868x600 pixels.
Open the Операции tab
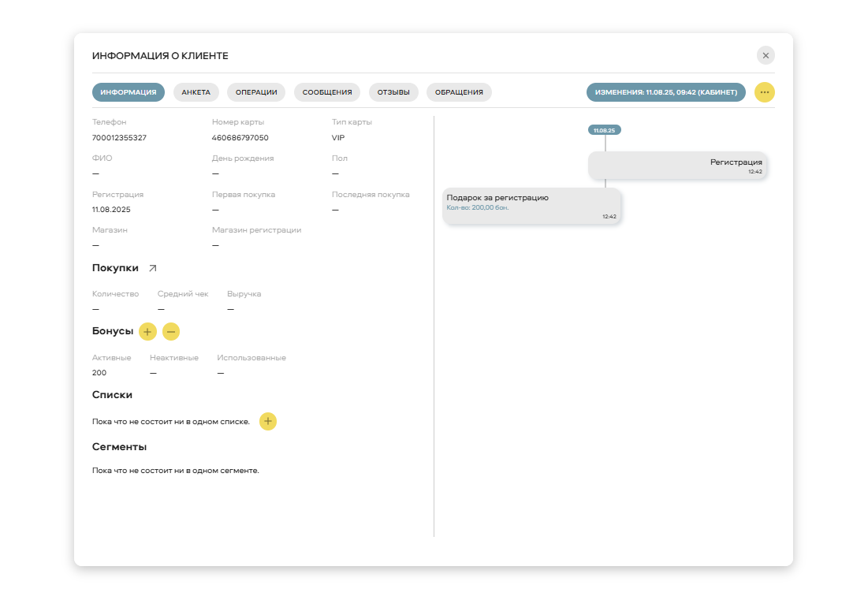click(256, 92)
